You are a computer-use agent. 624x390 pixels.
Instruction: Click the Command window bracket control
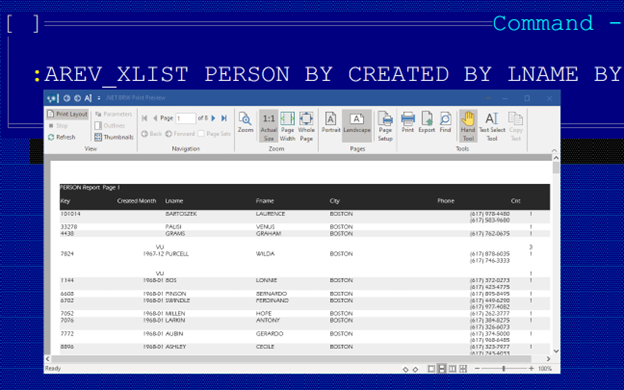(23, 24)
